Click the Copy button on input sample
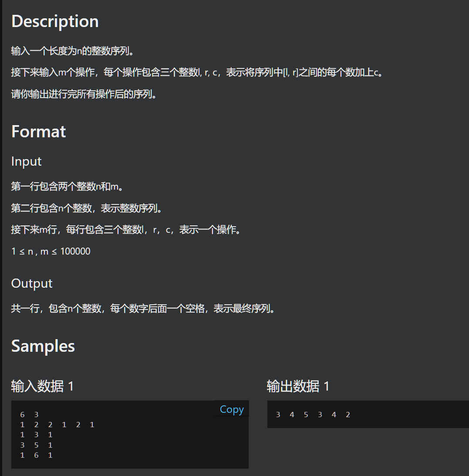This screenshot has height=476, width=469. click(x=232, y=409)
